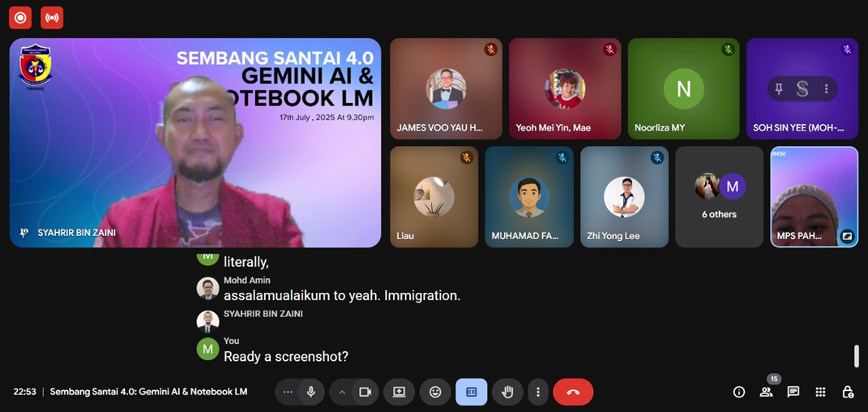Image resolution: width=868 pixels, height=412 pixels.
Task: Open audio settings via three dots beside microphone
Action: [x=288, y=392]
